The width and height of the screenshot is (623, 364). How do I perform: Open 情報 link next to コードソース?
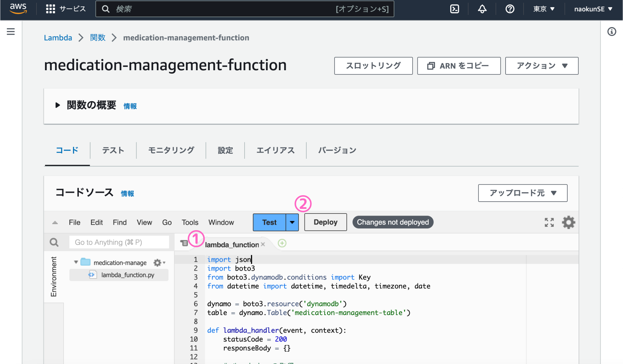[x=127, y=194]
